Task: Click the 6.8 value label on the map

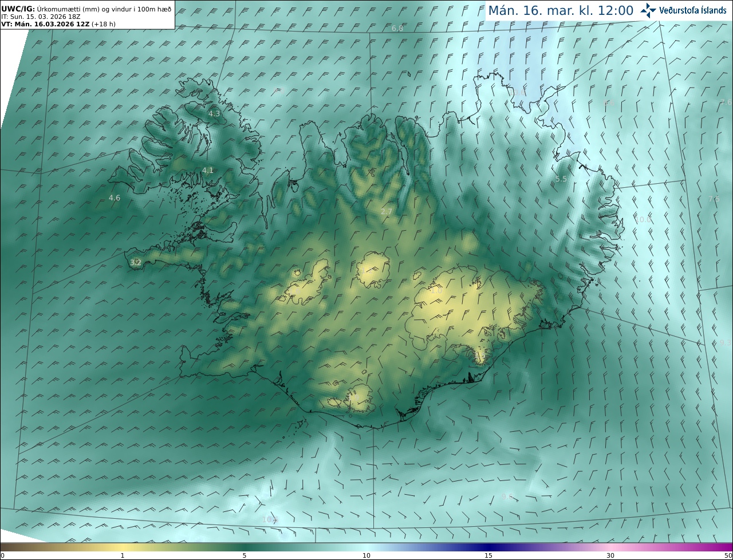Action: (397, 29)
